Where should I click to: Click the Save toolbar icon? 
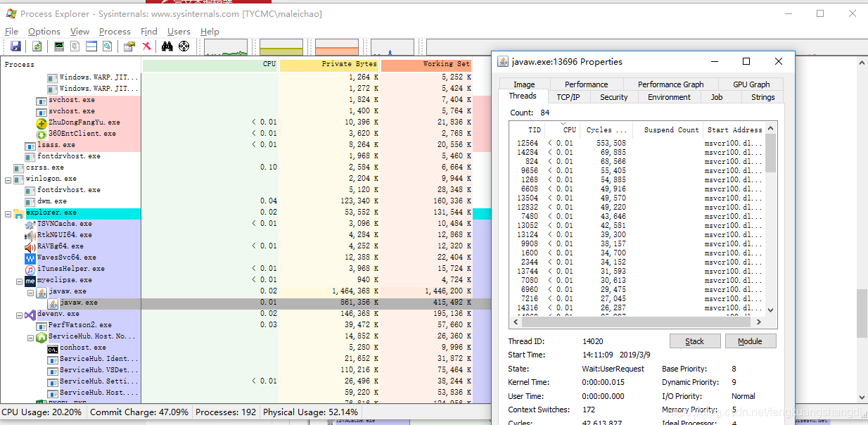tap(15, 46)
